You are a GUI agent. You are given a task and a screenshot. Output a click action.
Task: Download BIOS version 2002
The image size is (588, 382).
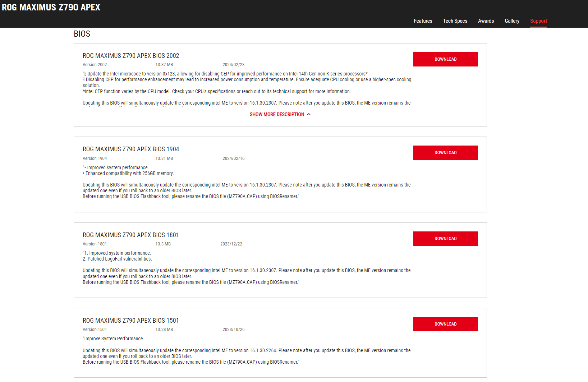(445, 59)
